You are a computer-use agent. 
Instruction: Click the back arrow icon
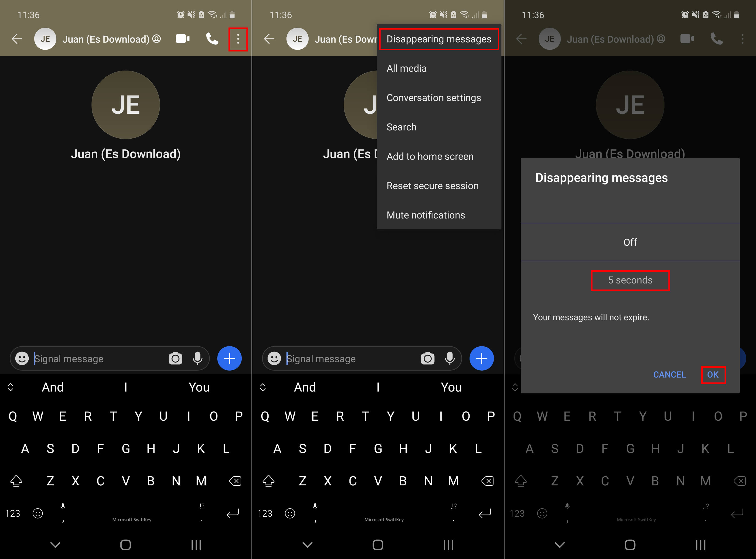(x=16, y=39)
